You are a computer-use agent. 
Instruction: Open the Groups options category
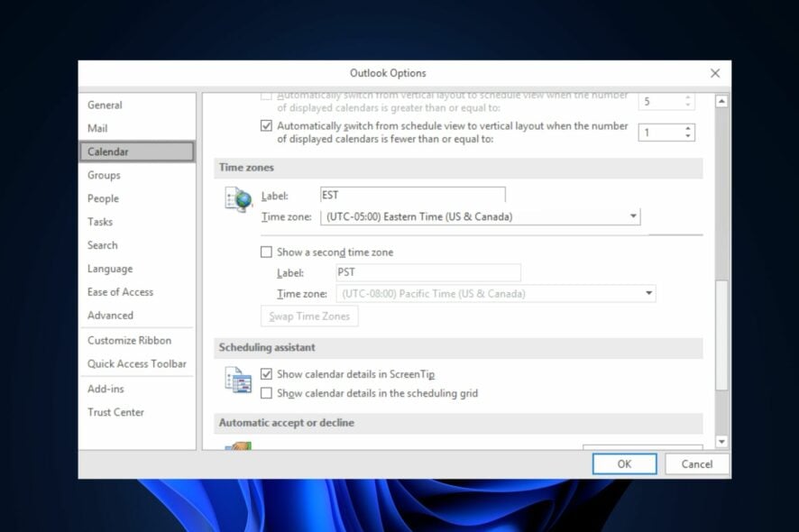[136, 175]
